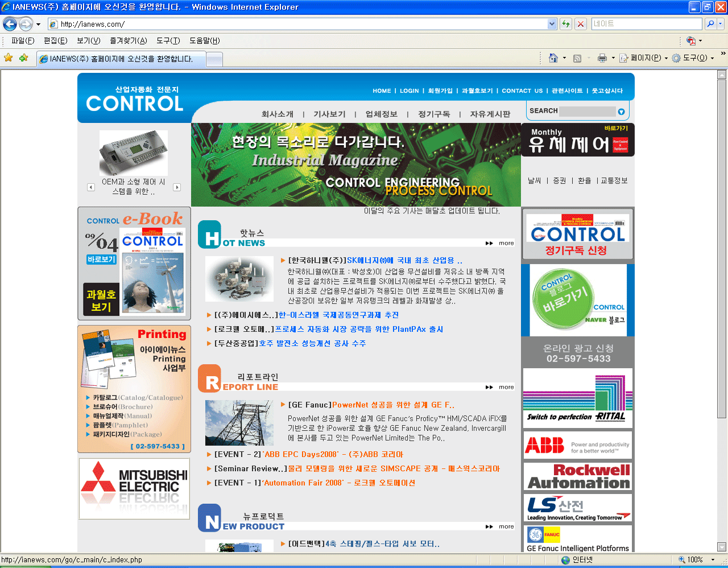The height and width of the screenshot is (568, 728).
Task: Go forward with the browser Forward arrow
Action: click(26, 24)
